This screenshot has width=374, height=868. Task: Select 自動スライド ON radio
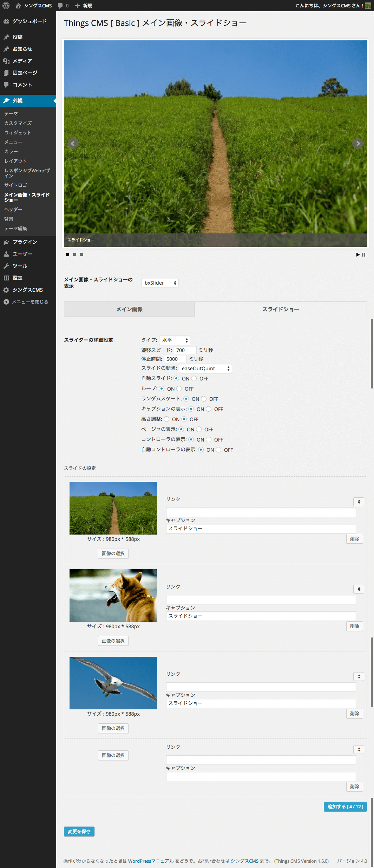[x=176, y=378]
